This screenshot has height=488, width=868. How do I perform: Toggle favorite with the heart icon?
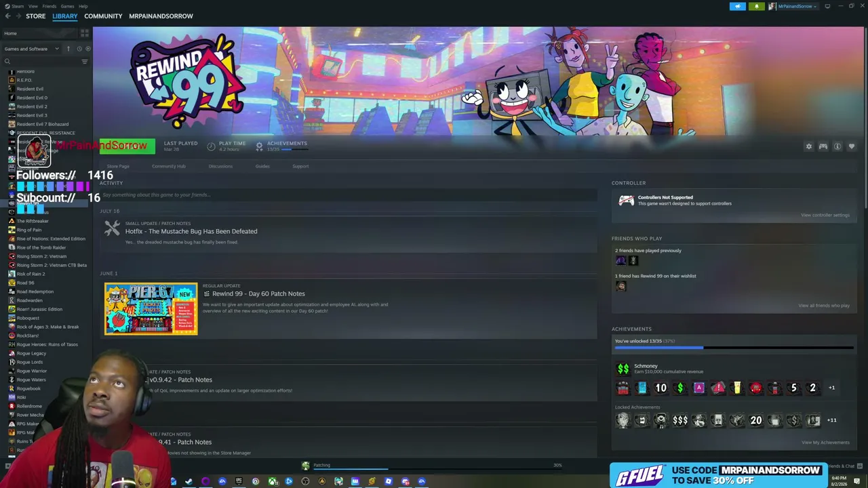852,146
